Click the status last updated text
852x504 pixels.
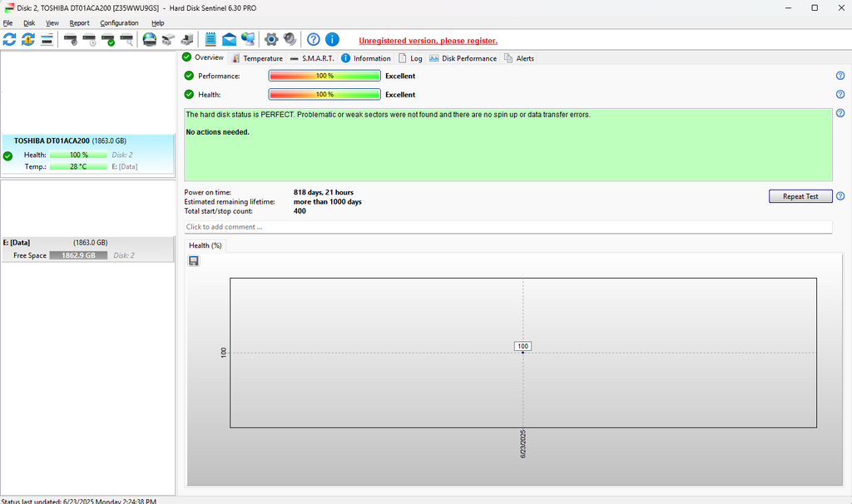[x=79, y=501]
